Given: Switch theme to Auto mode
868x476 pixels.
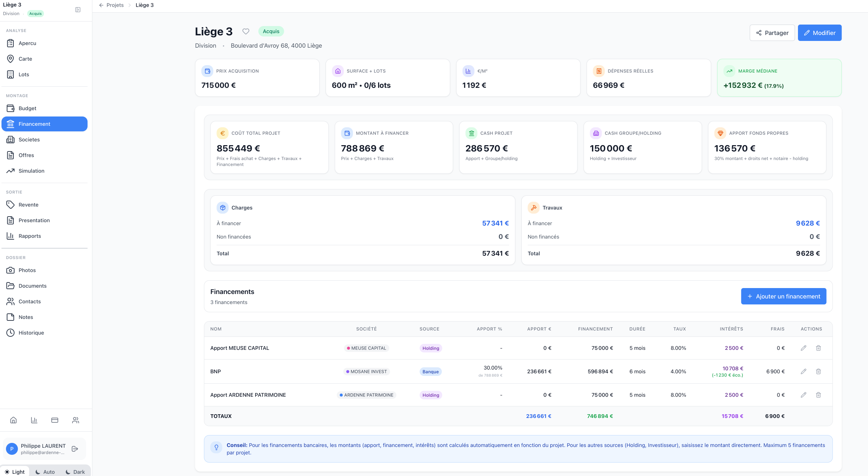Looking at the screenshot, I should (45, 472).
